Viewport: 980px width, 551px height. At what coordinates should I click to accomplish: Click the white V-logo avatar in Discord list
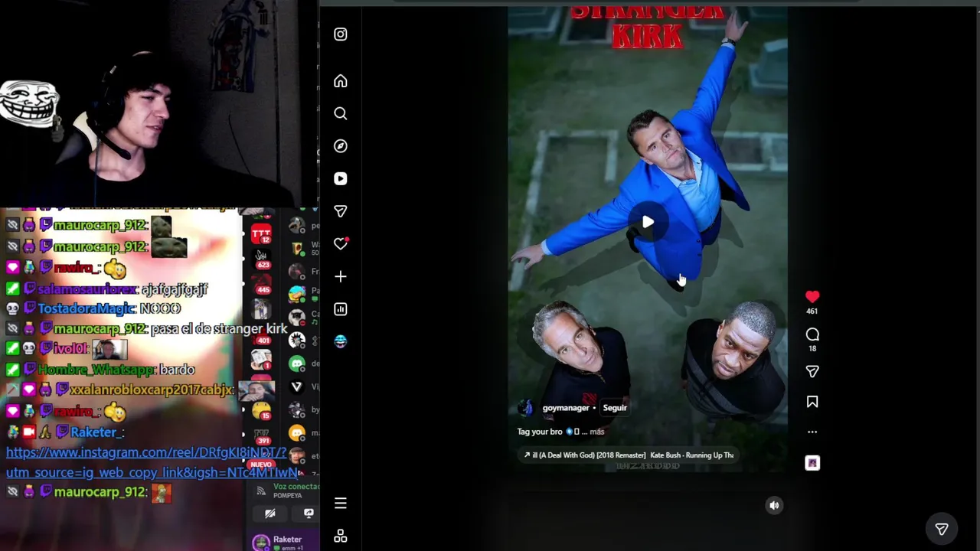pos(297,387)
